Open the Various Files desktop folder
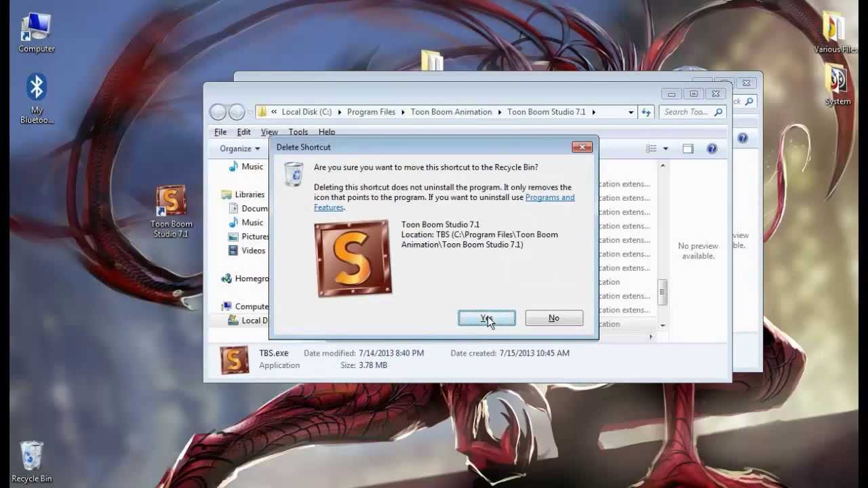Image resolution: width=868 pixels, height=488 pixels. [835, 33]
